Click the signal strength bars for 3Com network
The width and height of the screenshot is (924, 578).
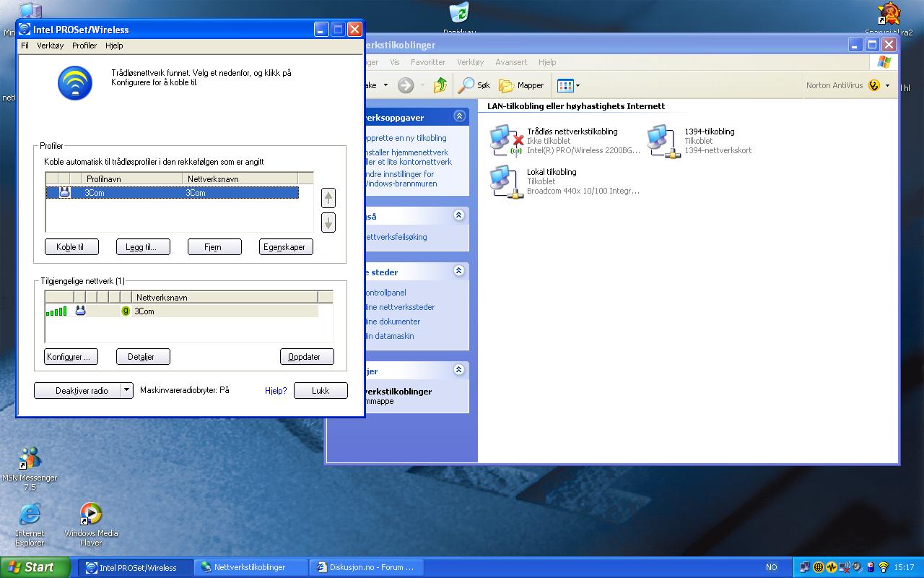56,311
